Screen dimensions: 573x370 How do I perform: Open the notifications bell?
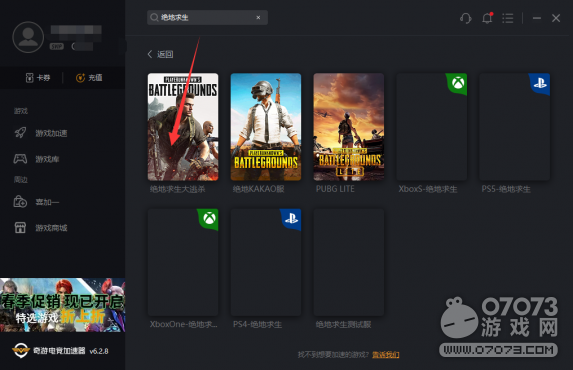point(487,18)
